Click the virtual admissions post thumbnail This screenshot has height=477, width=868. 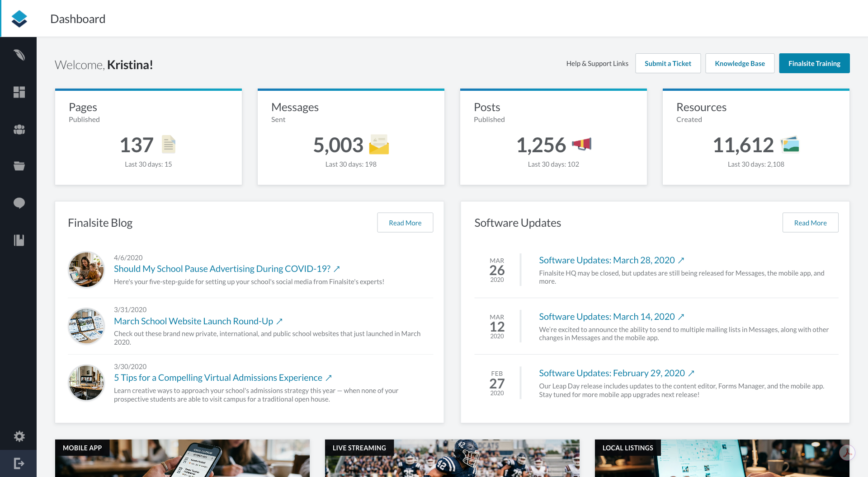[x=86, y=383]
